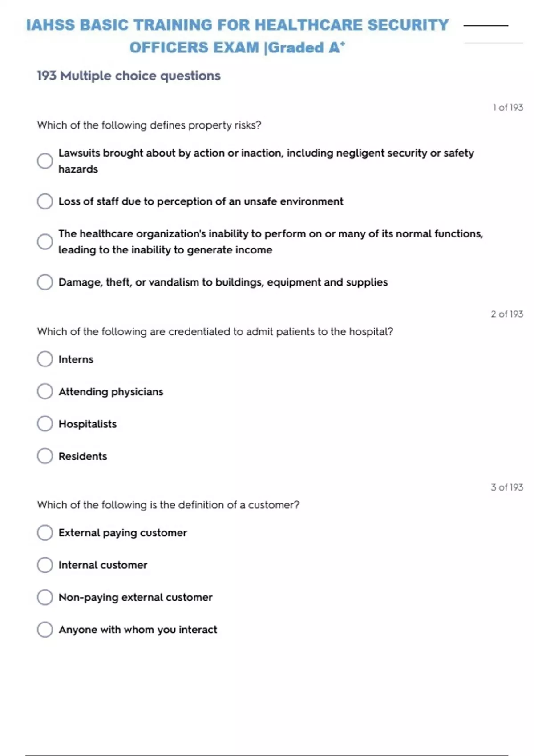Choose the 'Internal customer' option
Viewport: 534px width, 756px height.
[45, 565]
